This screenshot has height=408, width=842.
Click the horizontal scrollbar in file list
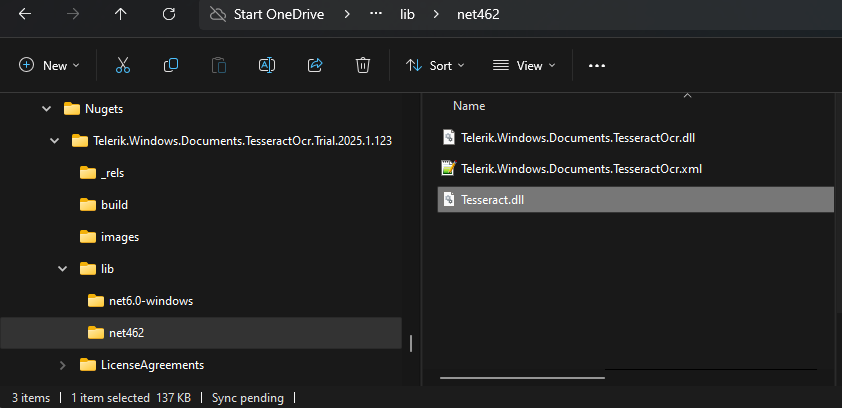(x=522, y=378)
